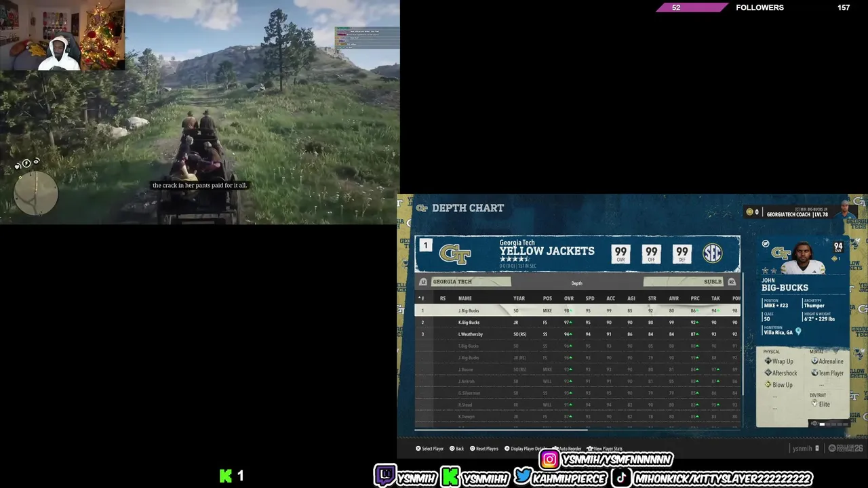Click Auto Reorder button prompt
Viewport: 868px width, 488px height.
tap(567, 449)
